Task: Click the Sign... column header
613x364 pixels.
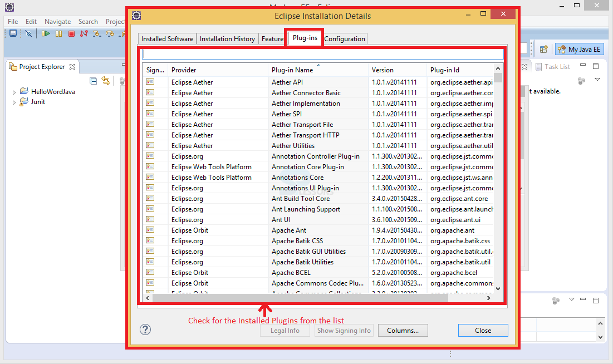Action: [x=155, y=70]
